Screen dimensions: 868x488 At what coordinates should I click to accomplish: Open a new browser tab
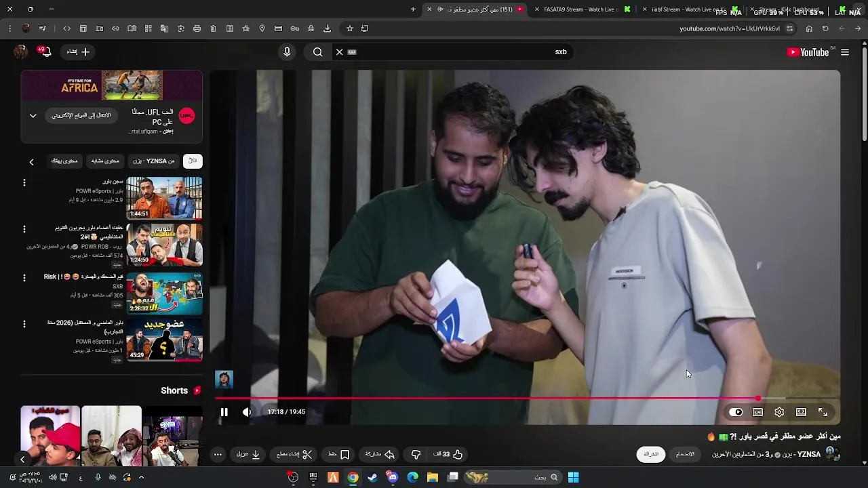pyautogui.click(x=413, y=9)
